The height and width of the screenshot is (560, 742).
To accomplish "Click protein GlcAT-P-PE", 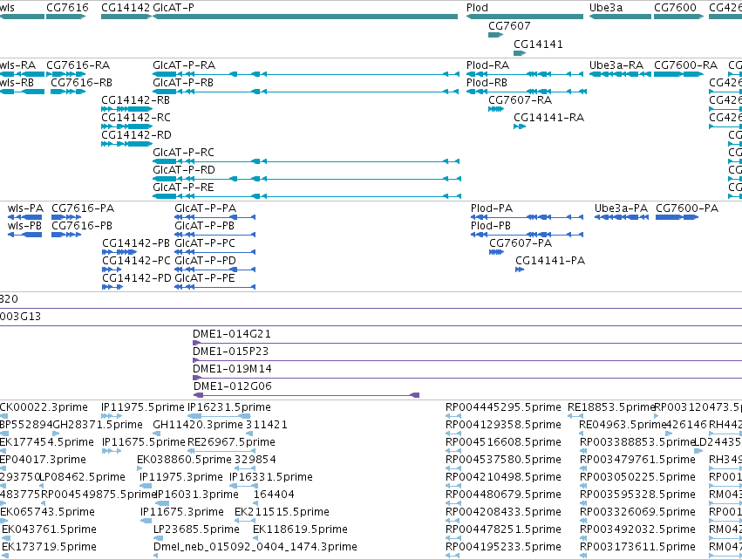I will pos(214,287).
